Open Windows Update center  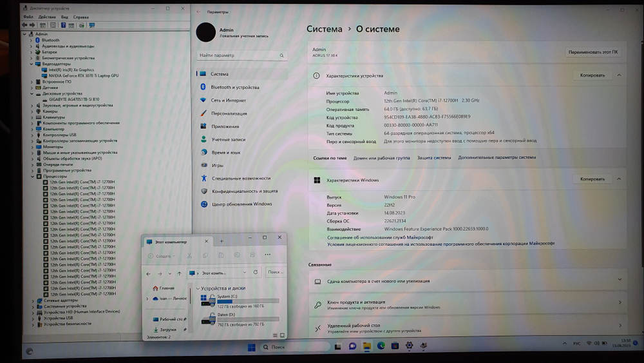point(242,204)
